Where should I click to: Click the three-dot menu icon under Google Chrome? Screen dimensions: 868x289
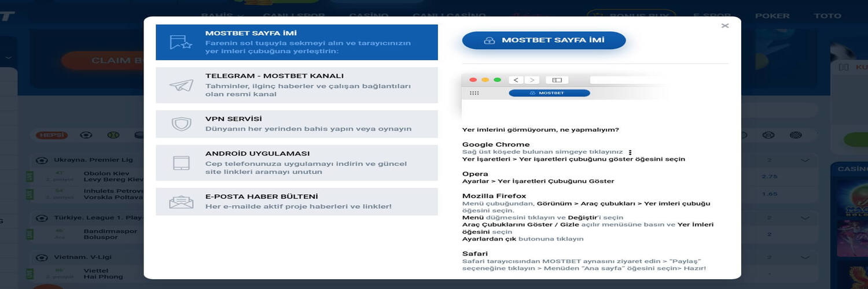tap(630, 153)
